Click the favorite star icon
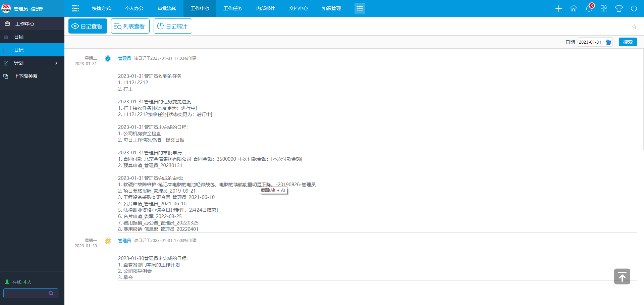 tap(634, 27)
